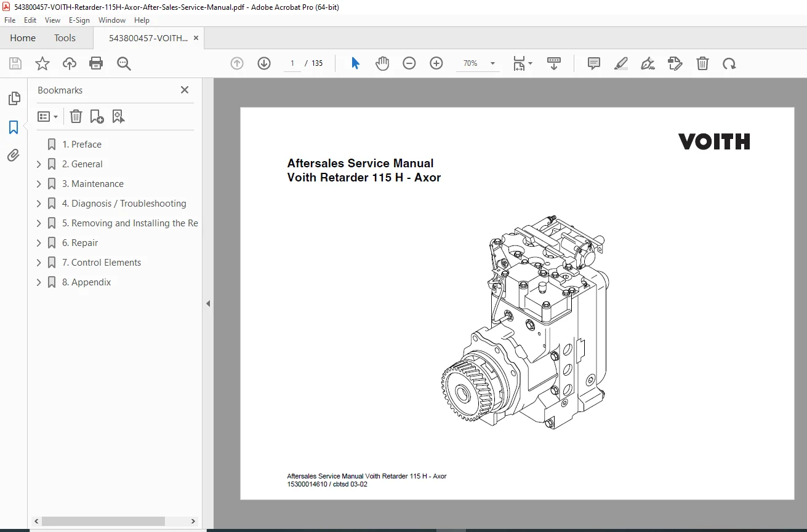
Task: Select the 543800457-VOITH document tab
Action: [148, 38]
